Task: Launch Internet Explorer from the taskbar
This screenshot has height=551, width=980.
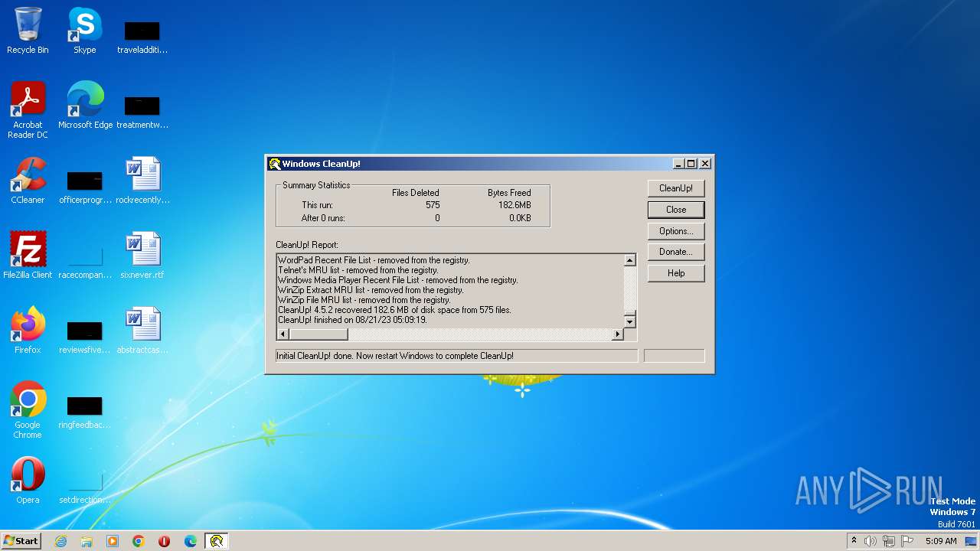Action: pos(60,541)
